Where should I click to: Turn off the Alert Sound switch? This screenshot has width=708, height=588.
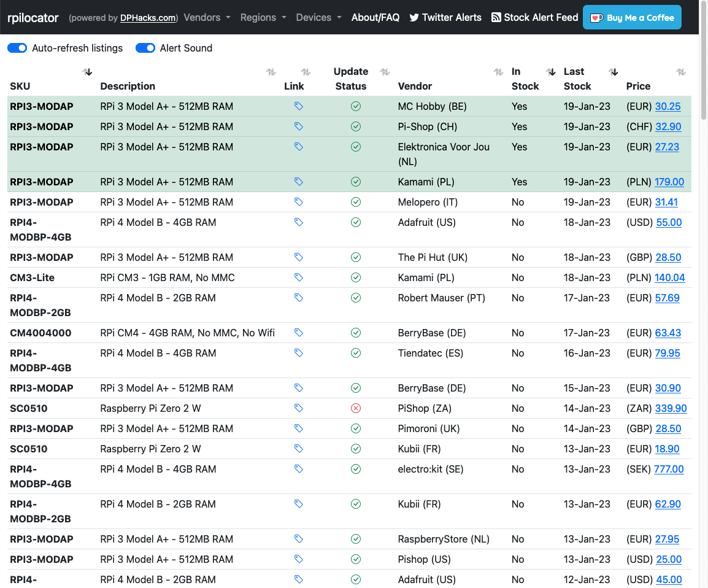click(x=145, y=48)
